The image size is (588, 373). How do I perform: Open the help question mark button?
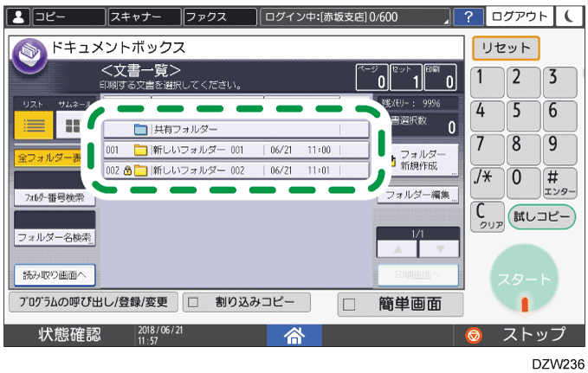[468, 16]
